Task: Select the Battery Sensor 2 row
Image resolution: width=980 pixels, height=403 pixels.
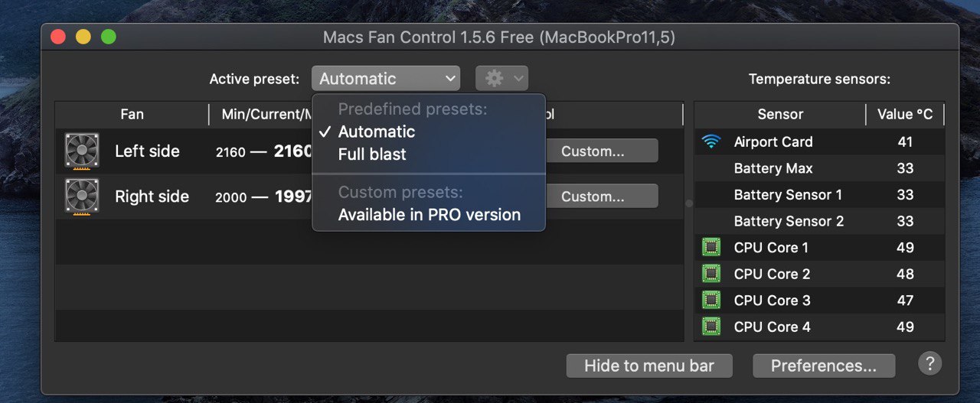Action: [x=819, y=221]
